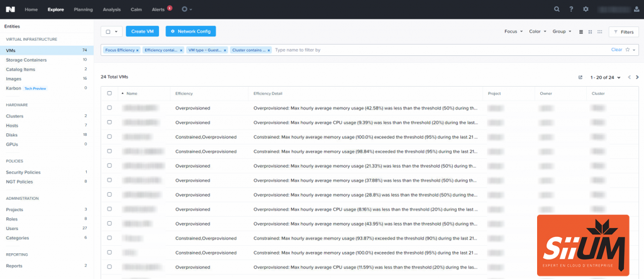This screenshot has width=644, height=279.
Task: Open the Analysis tab
Action: [x=112, y=9]
